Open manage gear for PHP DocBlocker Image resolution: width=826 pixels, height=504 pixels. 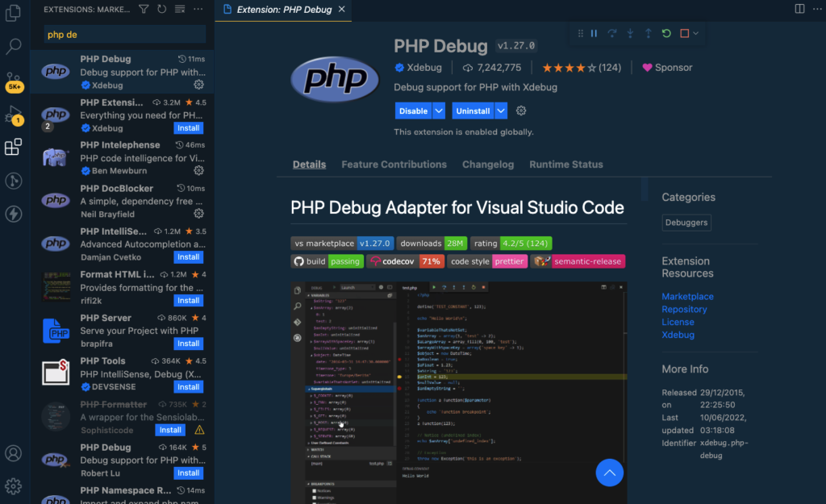pos(198,213)
